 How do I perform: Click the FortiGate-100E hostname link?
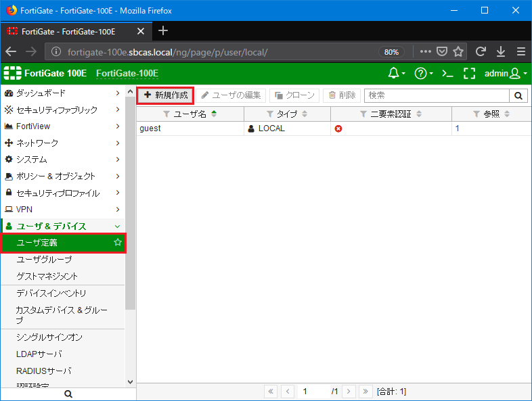point(127,73)
